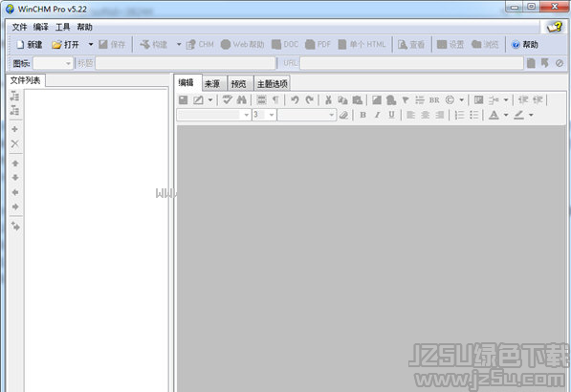Click the New (新建) toolbar button

(30, 44)
